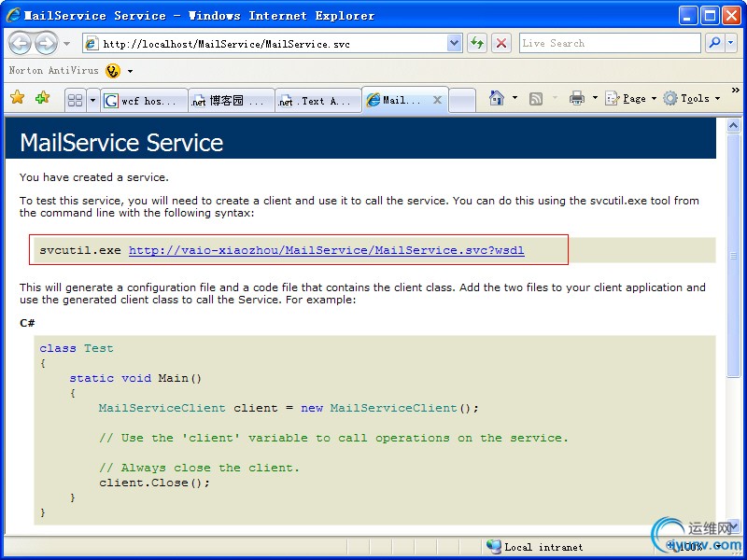Image resolution: width=747 pixels, height=560 pixels.
Task: Click the red Stop loading icon
Action: (501, 44)
